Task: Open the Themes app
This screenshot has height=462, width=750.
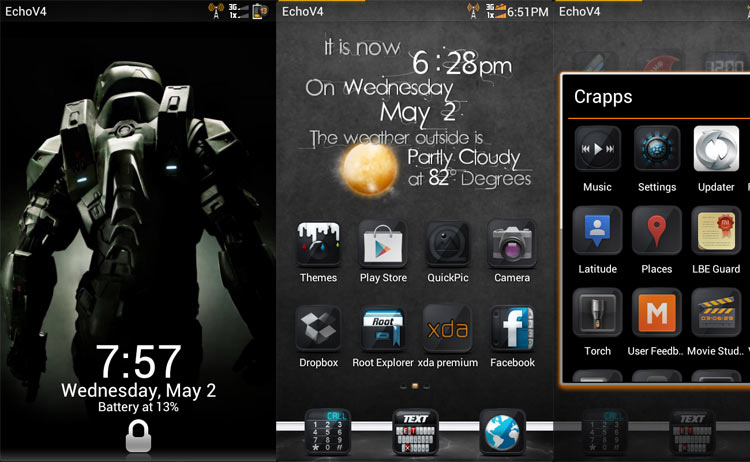Action: (x=318, y=244)
